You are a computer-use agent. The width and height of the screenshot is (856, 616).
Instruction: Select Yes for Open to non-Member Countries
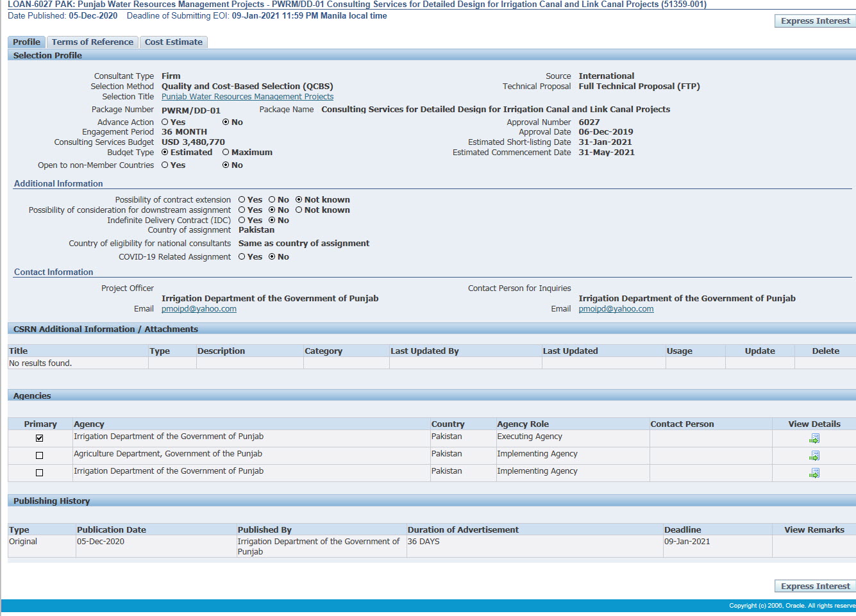coord(165,165)
